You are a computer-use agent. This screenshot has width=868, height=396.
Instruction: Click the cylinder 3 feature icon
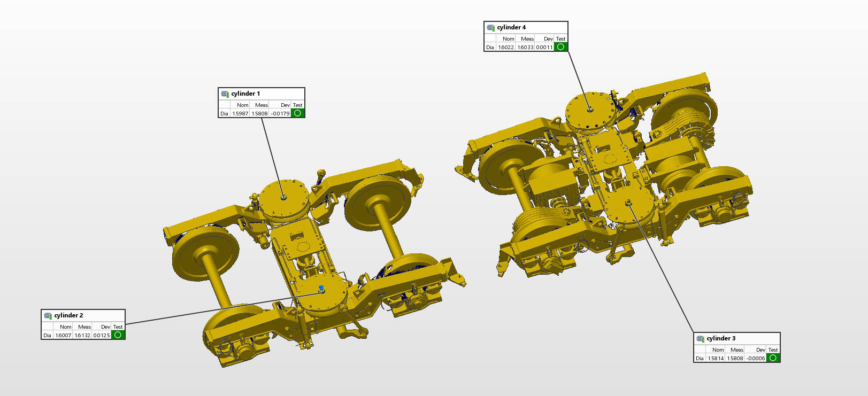click(x=700, y=339)
